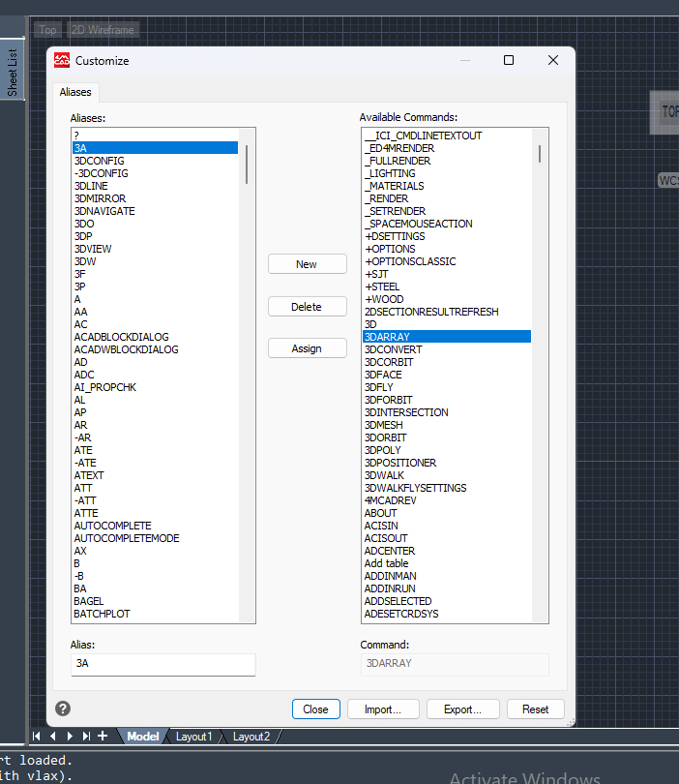Jump to first layout tab arrow
This screenshot has height=784, width=679.
tap(37, 737)
